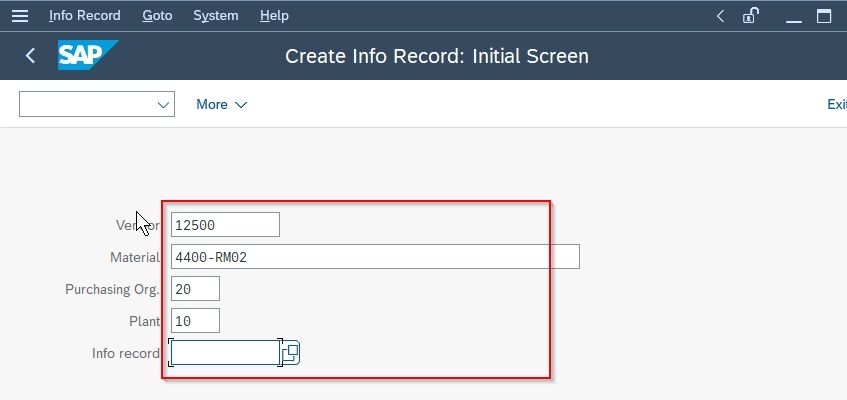Open the Help menu
This screenshot has width=847, height=400.
click(x=274, y=16)
